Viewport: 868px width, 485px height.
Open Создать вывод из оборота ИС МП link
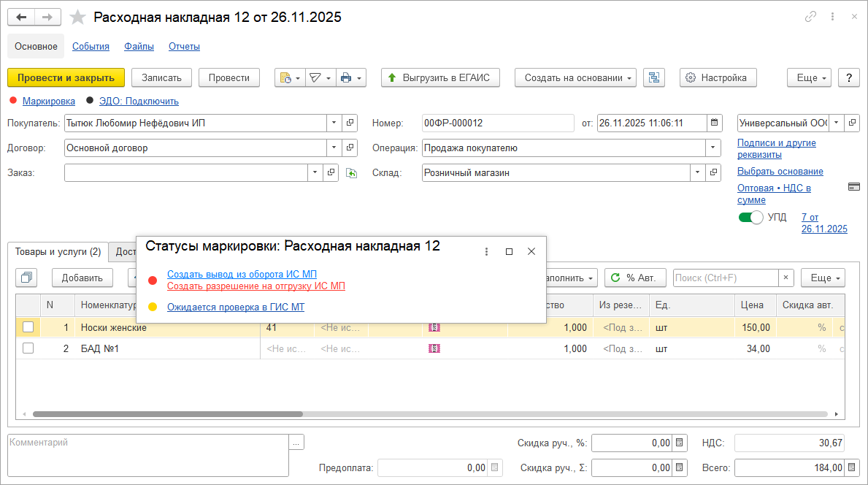[242, 274]
